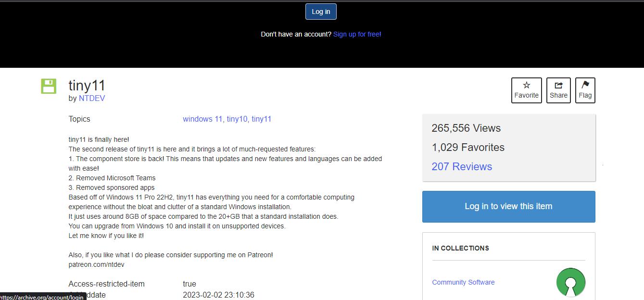Click the Access-restricted-item label
This screenshot has width=644, height=300.
pyautogui.click(x=107, y=284)
